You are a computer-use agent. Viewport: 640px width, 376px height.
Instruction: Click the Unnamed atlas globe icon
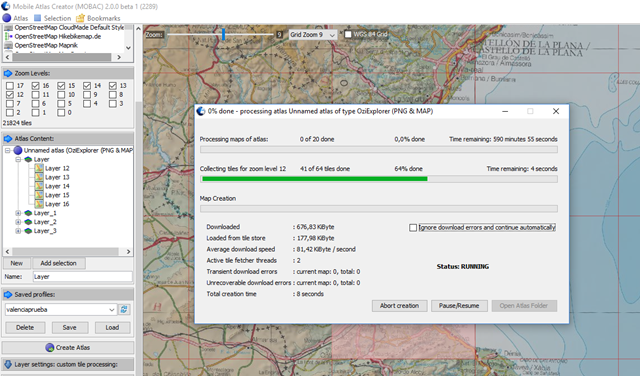[18, 150]
